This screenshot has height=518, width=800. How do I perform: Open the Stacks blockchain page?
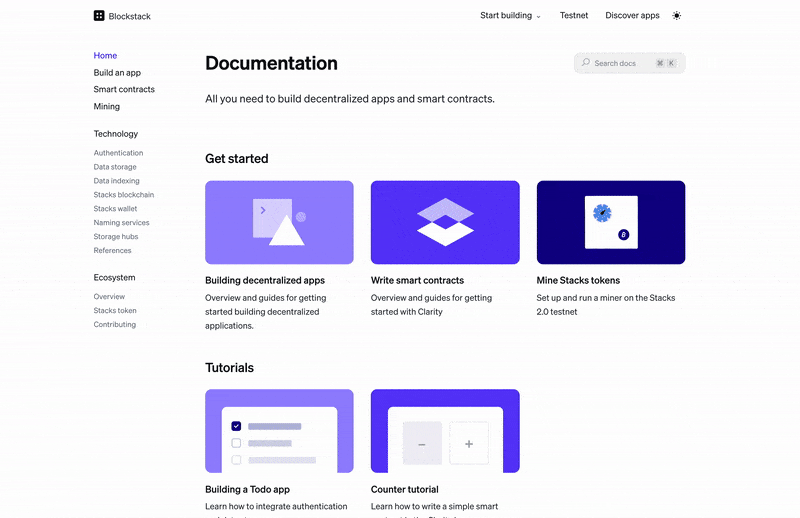pyautogui.click(x=123, y=194)
